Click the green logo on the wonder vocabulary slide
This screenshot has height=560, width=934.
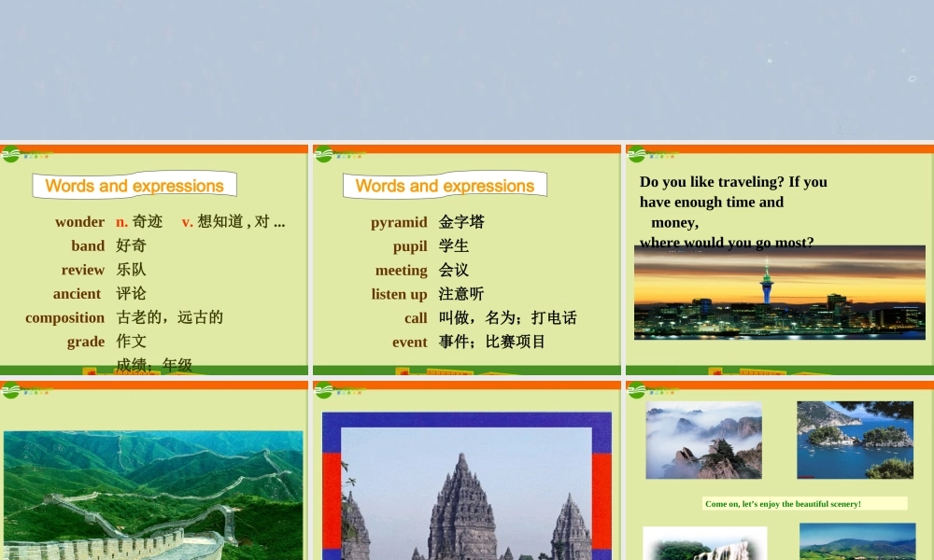10,155
